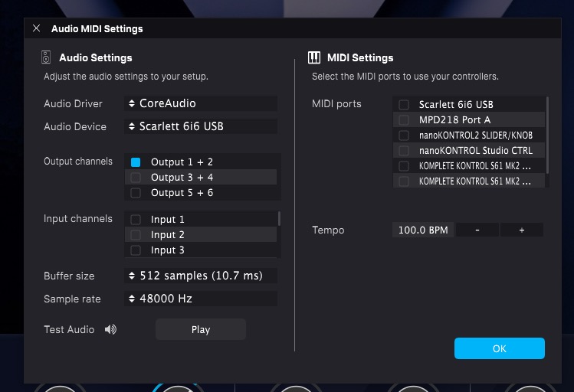Decrease tempo with the minus button
The image size is (574, 392).
pyautogui.click(x=477, y=230)
